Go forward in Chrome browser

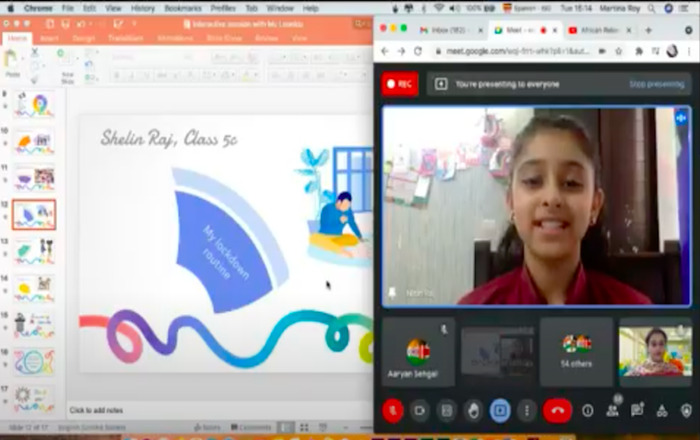[x=401, y=51]
